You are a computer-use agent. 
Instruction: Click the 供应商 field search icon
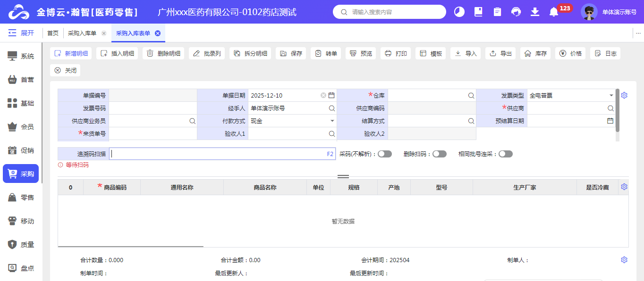click(x=610, y=108)
